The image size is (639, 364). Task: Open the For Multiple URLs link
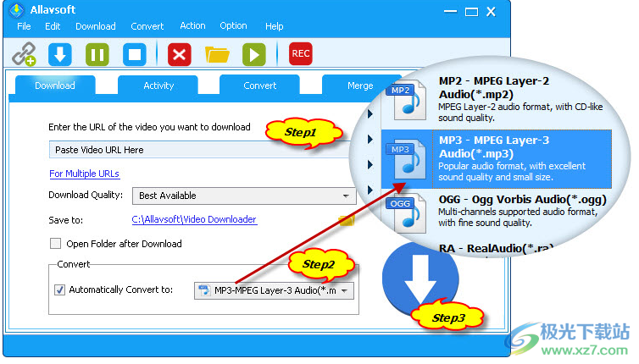click(x=85, y=174)
